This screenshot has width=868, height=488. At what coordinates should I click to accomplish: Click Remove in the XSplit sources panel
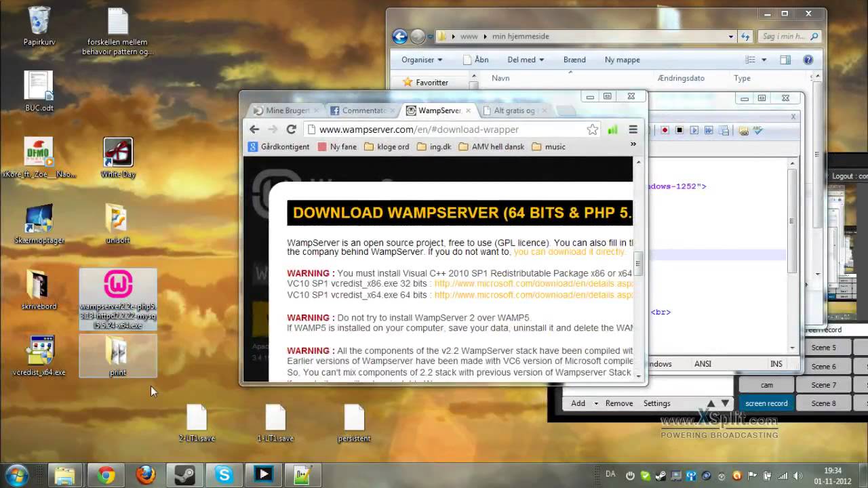pyautogui.click(x=619, y=403)
